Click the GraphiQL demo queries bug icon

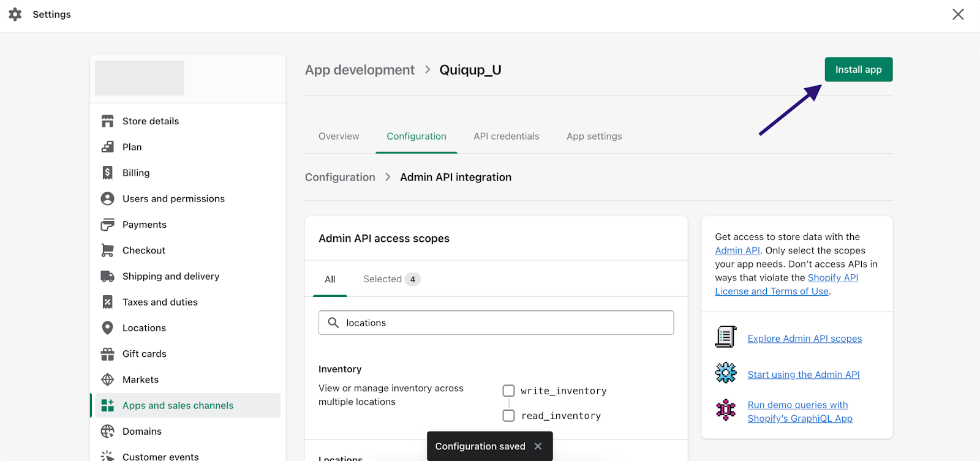[726, 410]
